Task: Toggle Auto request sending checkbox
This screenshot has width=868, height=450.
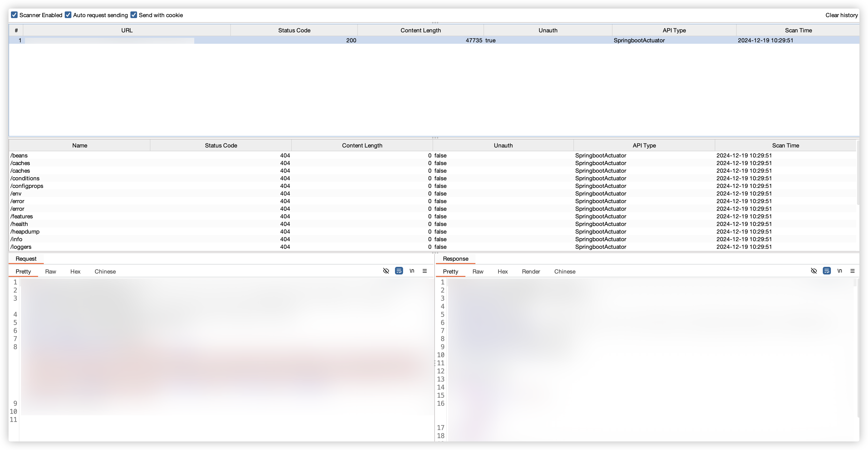Action: coord(68,15)
